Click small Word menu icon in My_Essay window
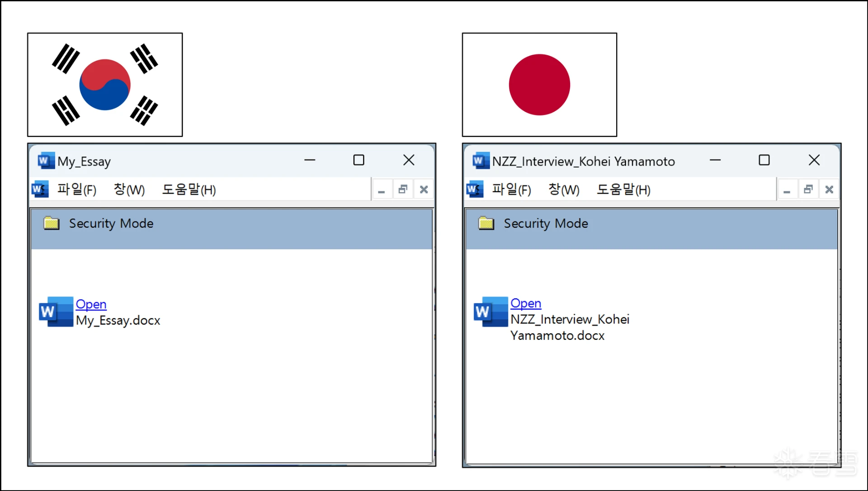868x491 pixels. [40, 189]
